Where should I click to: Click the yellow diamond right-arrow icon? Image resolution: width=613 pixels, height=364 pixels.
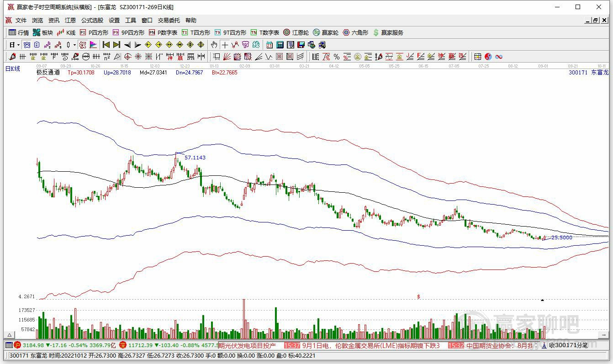pyautogui.click(x=159, y=45)
